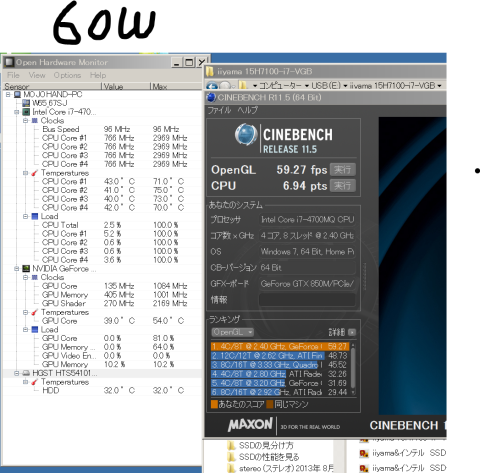Click the Explorer back navigation button
Image resolution: width=480 pixels, height=473 pixels.
click(x=212, y=86)
